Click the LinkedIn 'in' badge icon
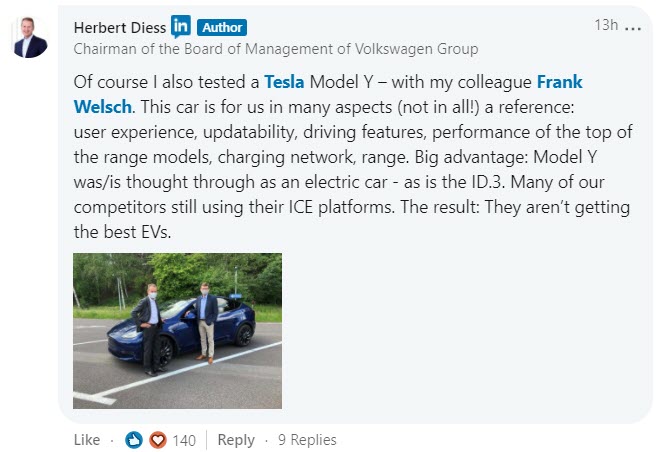This screenshot has width=656, height=452. 181,26
